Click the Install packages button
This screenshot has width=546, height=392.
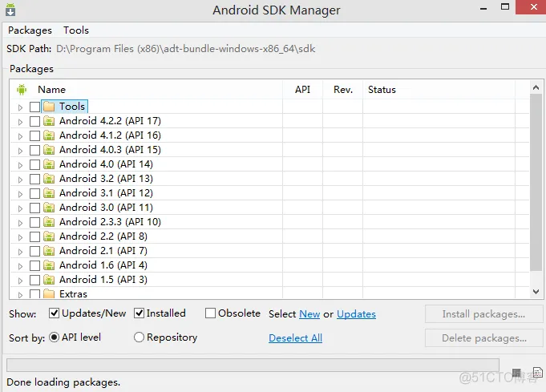pyautogui.click(x=483, y=314)
